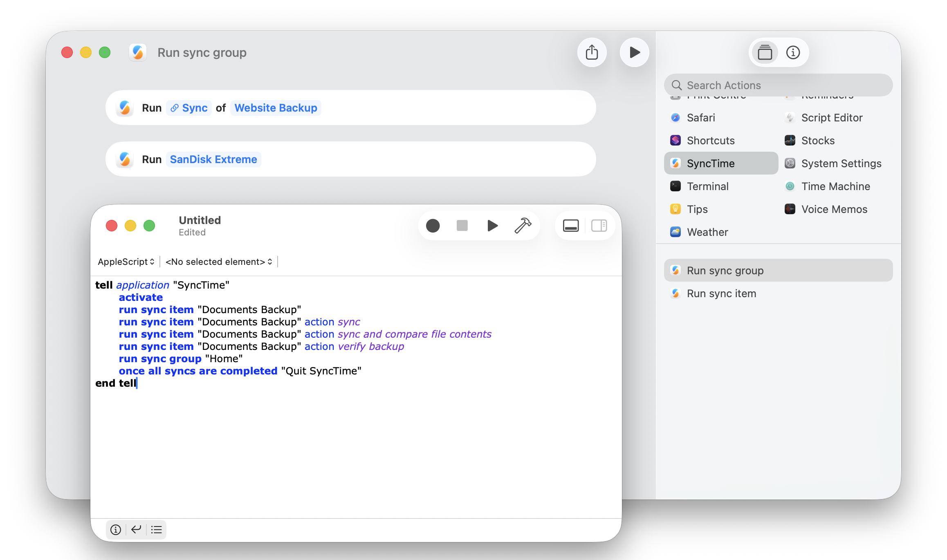Open the Action Library panel icon
This screenshot has width=947, height=560.
tap(765, 52)
